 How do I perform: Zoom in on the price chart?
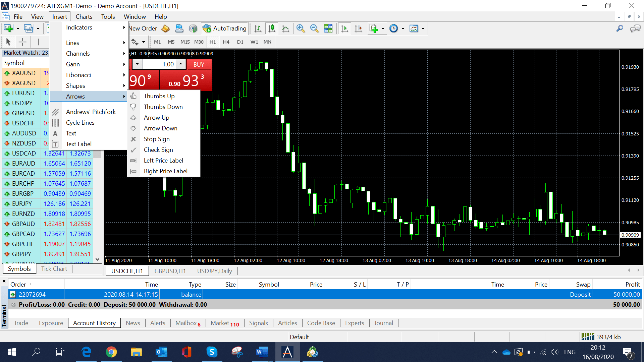301,28
